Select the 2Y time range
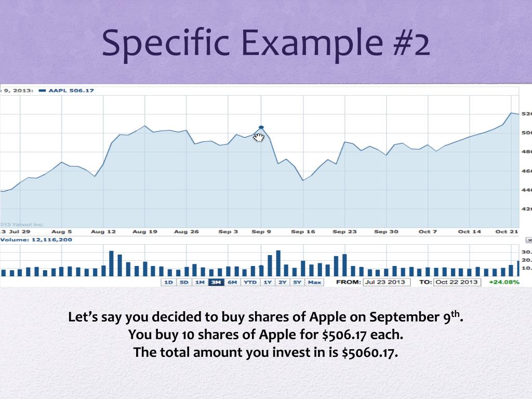The image size is (532, 399). click(x=282, y=282)
